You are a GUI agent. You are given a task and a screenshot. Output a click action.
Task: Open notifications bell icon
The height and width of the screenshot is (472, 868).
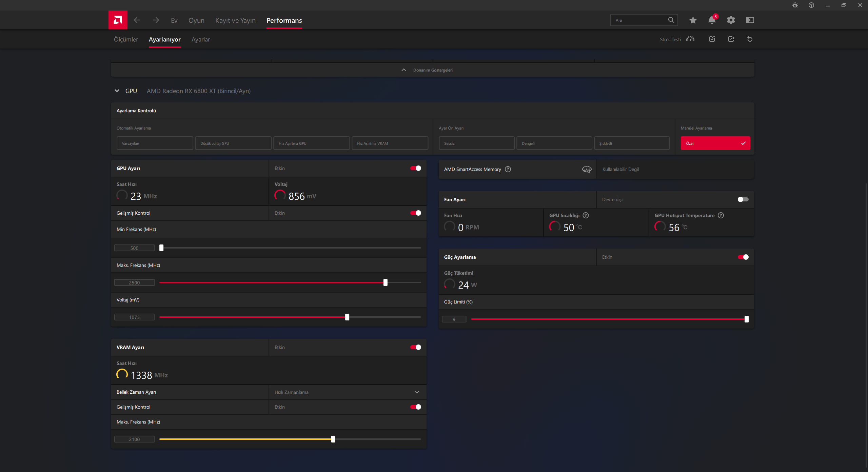point(712,20)
